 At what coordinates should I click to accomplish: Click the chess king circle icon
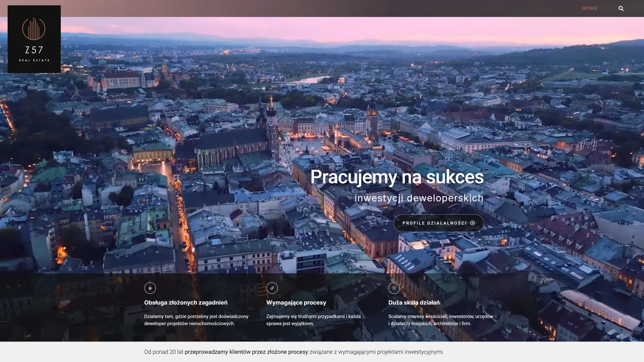(150, 288)
